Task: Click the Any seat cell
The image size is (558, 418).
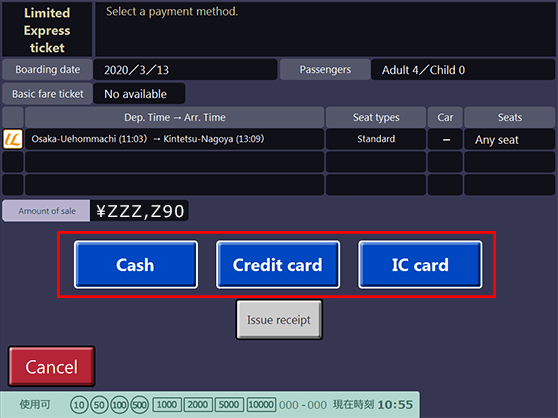Action: point(510,139)
